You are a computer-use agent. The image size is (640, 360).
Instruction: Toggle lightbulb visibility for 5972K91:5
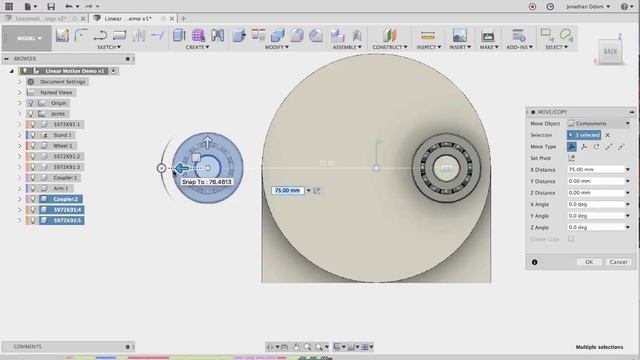[x=33, y=220]
